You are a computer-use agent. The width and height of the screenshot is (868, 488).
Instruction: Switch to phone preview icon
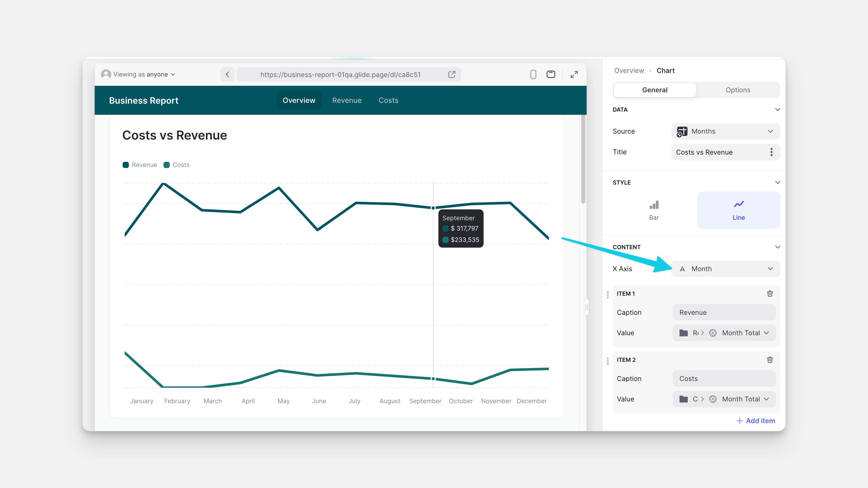click(533, 74)
